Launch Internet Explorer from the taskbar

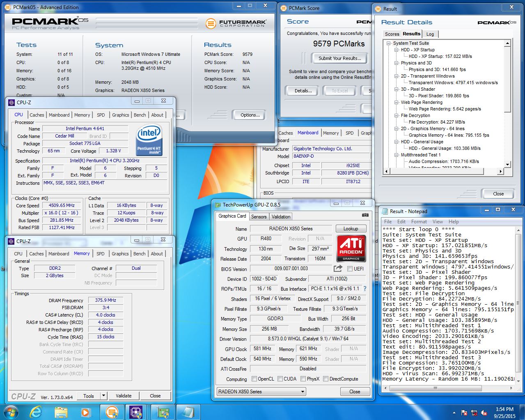(36, 412)
